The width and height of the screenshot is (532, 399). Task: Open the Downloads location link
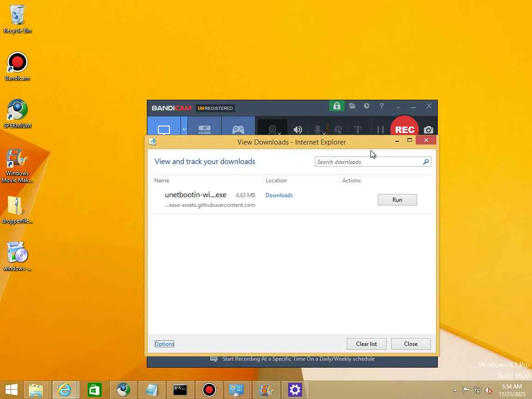pyautogui.click(x=279, y=195)
